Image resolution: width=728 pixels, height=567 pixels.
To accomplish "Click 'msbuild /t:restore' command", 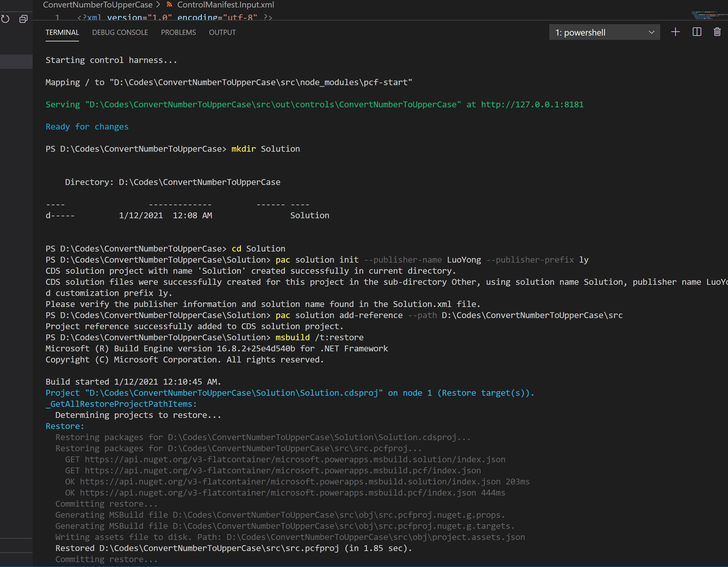I will coord(319,338).
